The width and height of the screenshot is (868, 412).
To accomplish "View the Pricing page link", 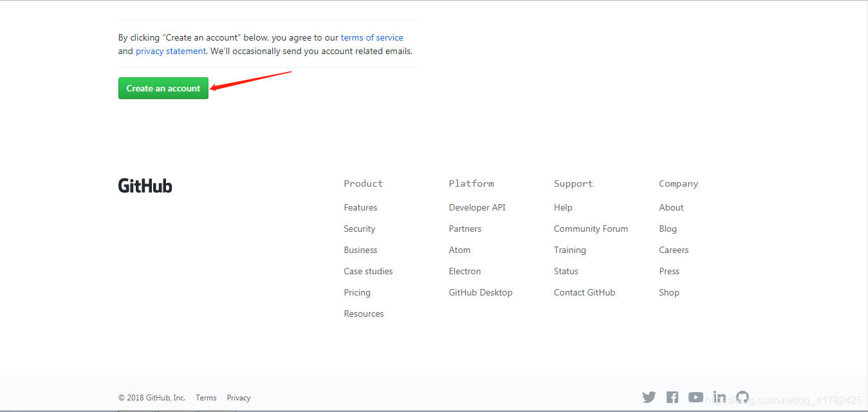I will click(357, 292).
